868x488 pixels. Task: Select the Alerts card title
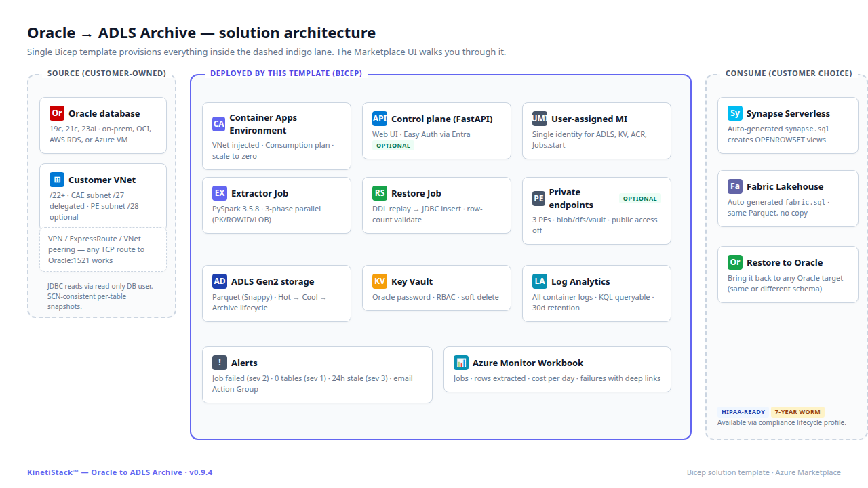coord(244,363)
